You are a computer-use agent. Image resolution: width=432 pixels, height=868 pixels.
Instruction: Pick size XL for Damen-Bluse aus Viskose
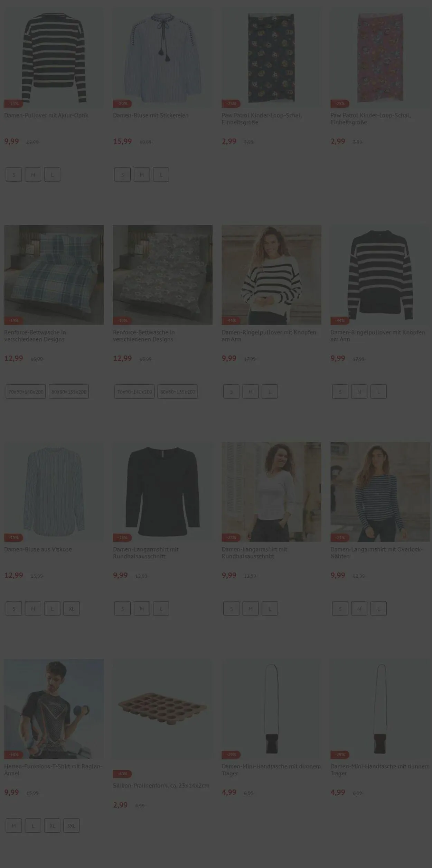[x=71, y=609]
